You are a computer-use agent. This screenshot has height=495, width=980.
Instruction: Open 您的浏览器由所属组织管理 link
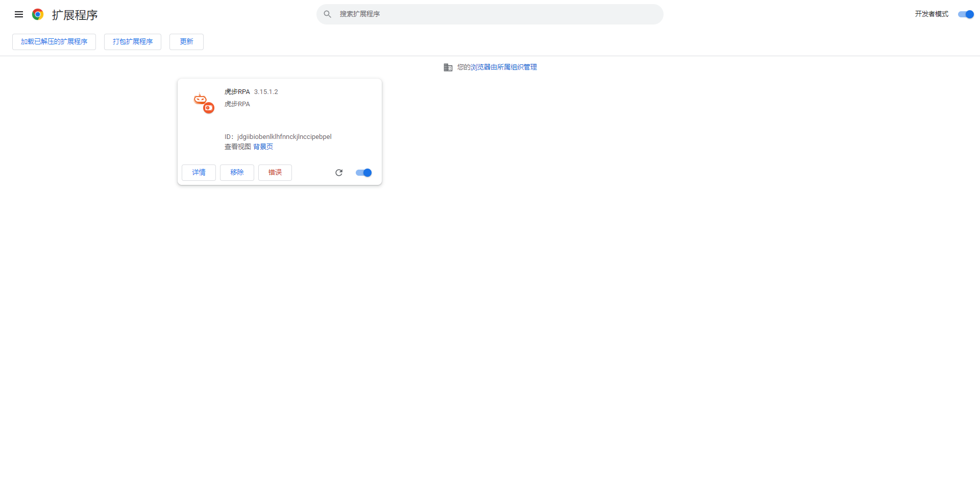[x=504, y=67]
